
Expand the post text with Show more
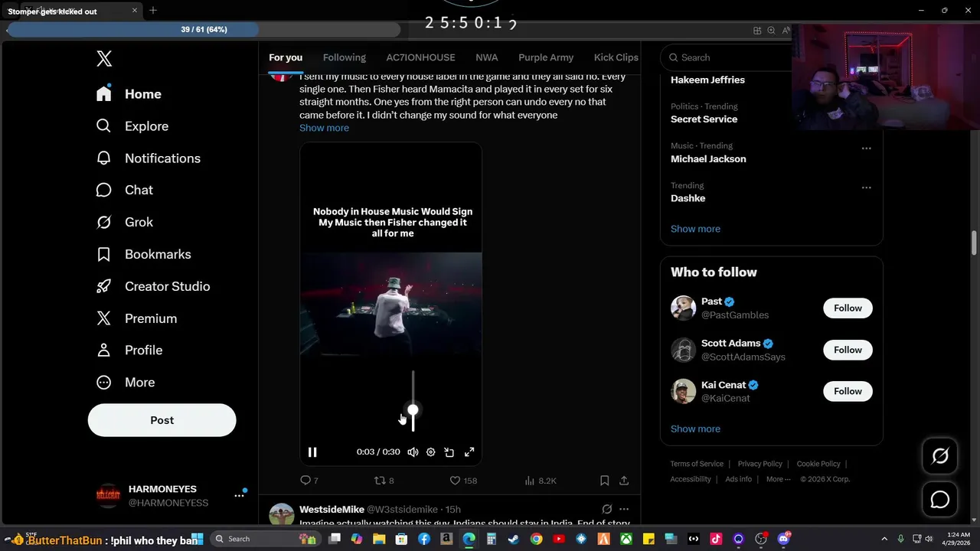(x=324, y=128)
